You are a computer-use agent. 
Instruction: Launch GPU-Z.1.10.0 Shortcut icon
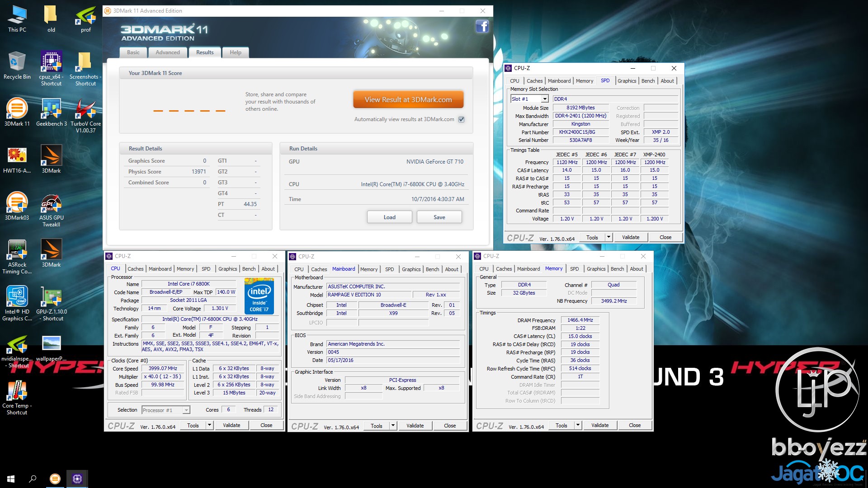(x=51, y=304)
